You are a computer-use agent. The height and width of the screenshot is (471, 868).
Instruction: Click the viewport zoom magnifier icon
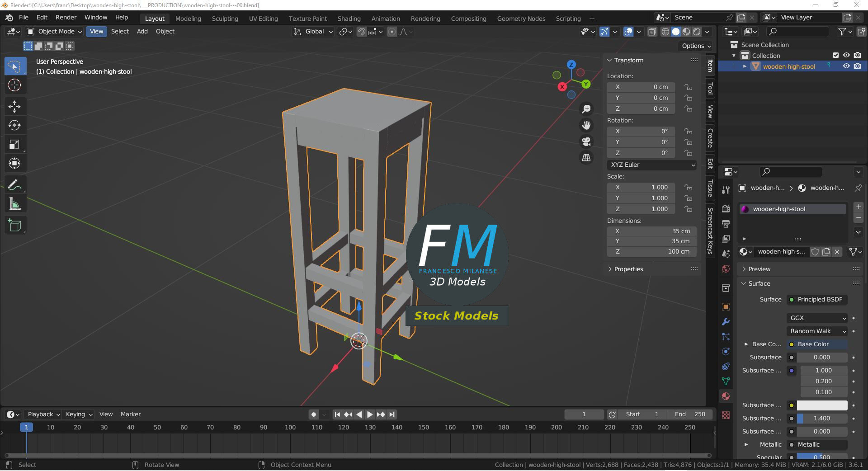[x=586, y=109]
